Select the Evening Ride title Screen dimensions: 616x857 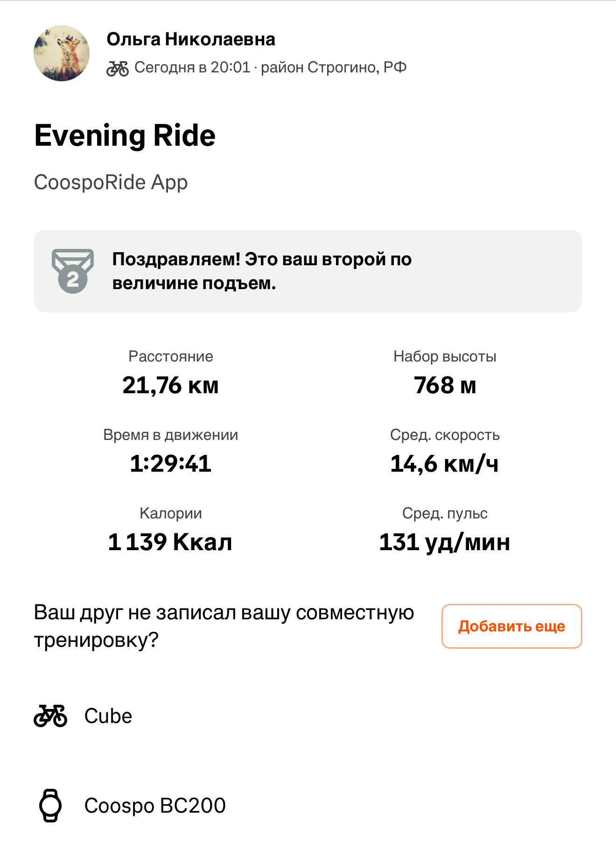125,136
